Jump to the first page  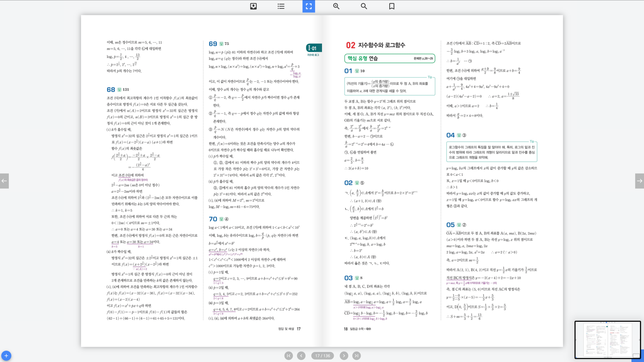click(289, 356)
